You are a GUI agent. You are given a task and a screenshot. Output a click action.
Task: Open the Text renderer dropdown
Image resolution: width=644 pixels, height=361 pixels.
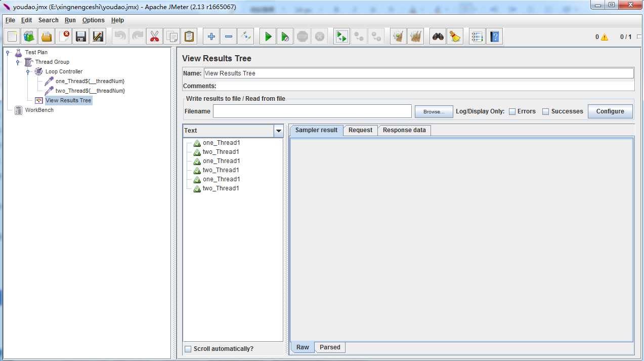278,131
